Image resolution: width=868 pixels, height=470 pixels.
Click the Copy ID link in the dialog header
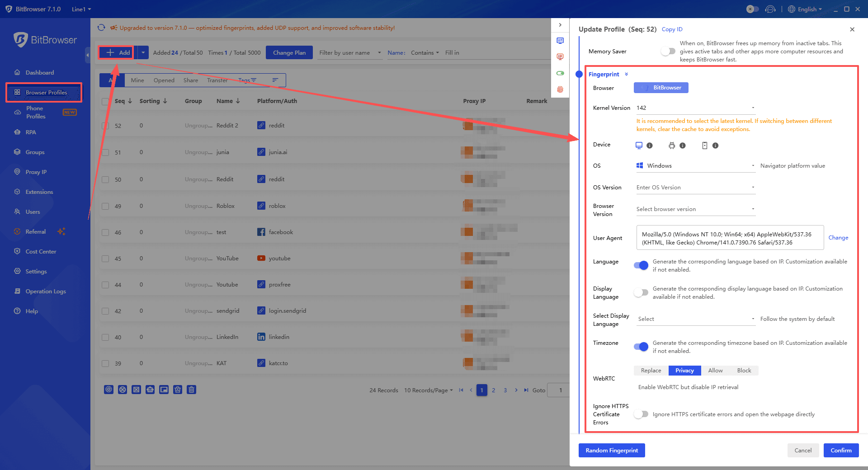click(x=672, y=29)
